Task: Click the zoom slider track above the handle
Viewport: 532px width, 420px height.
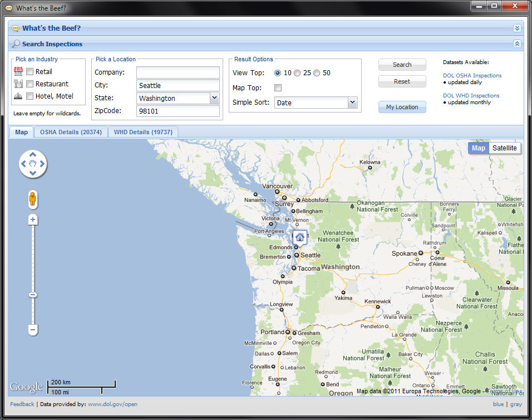Action: (33, 258)
